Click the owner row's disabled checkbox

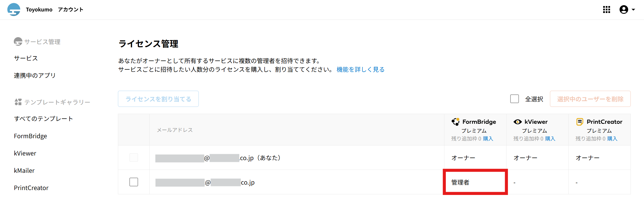pos(134,158)
